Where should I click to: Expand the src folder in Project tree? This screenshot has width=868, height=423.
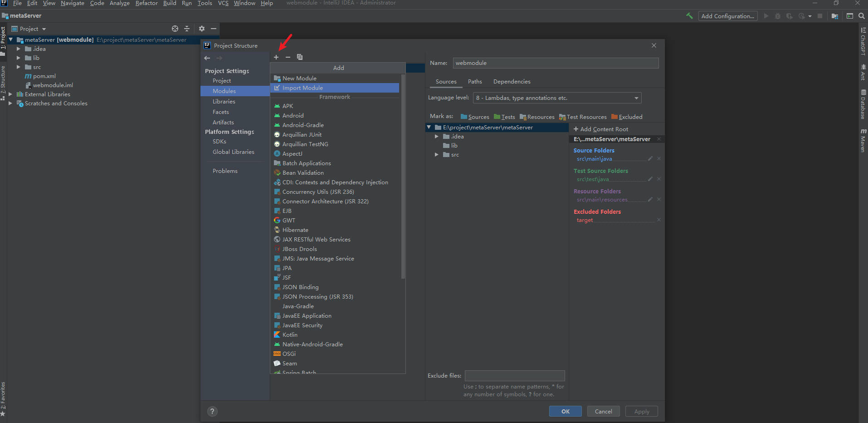click(19, 67)
